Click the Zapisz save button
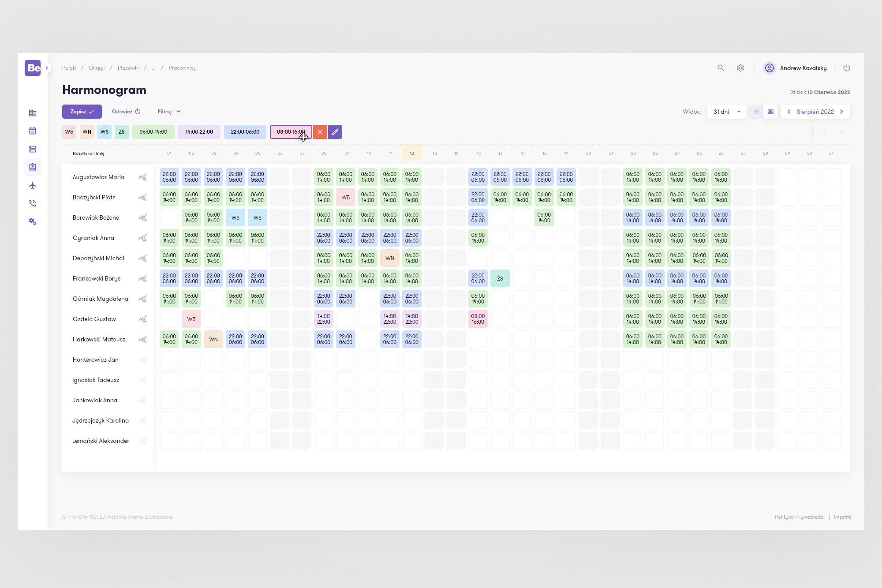 pos(82,112)
